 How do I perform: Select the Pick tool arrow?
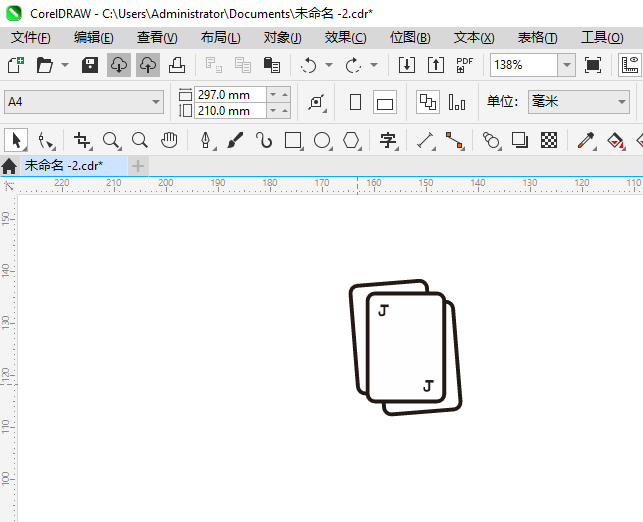coord(16,140)
